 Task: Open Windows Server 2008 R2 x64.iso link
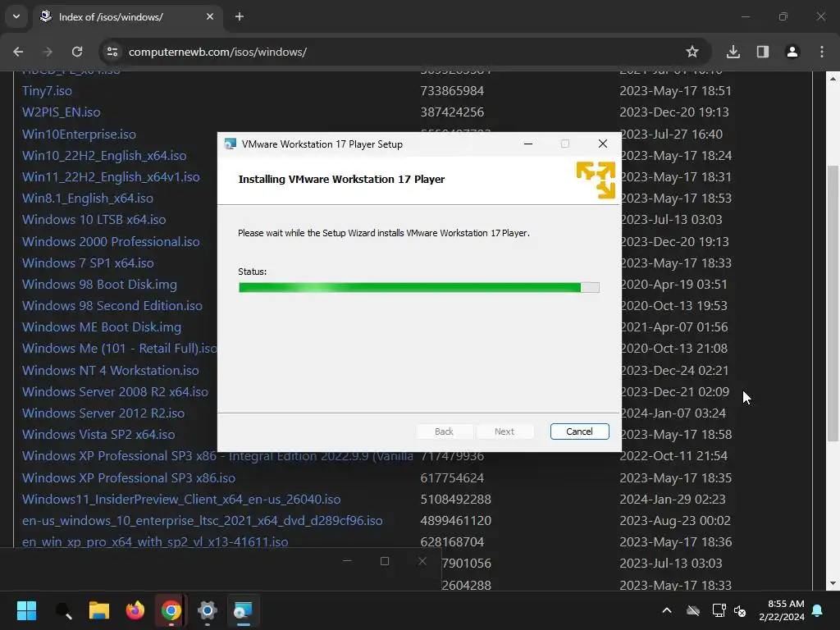pyautogui.click(x=115, y=392)
